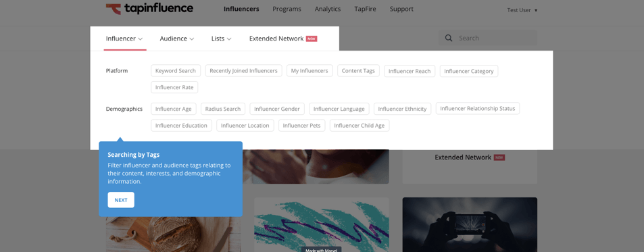Select the Influencer Ethnicity filter
Viewport: 644px width, 252px height.
tap(403, 109)
